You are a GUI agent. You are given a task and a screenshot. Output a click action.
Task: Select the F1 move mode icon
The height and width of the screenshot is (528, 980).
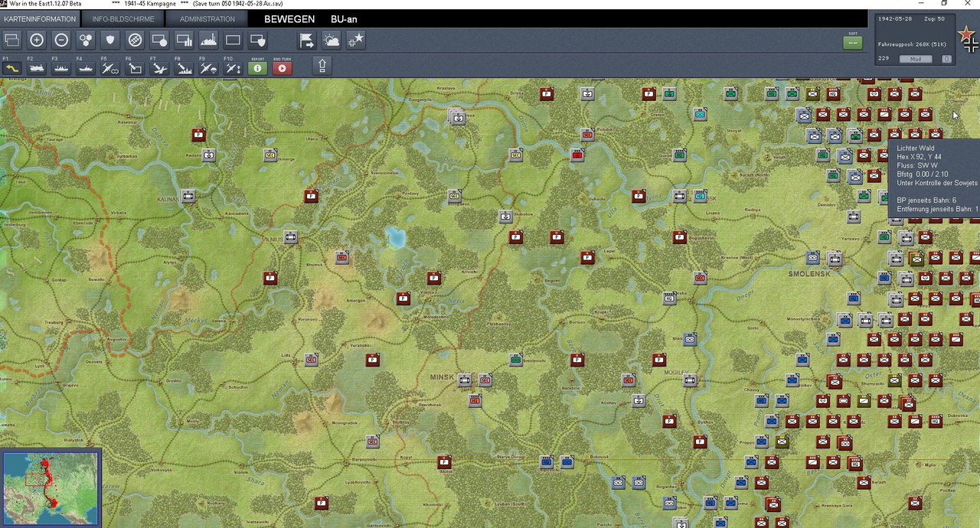click(11, 68)
